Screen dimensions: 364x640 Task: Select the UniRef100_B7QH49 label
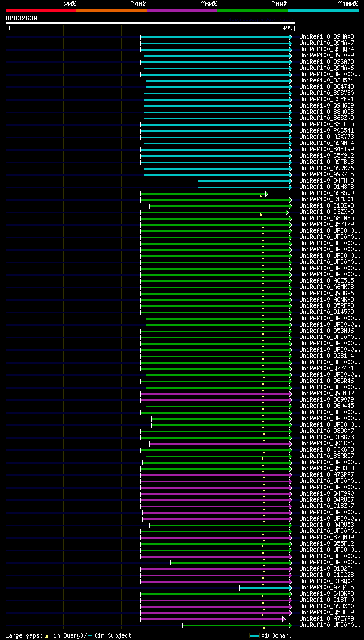[x=326, y=537]
